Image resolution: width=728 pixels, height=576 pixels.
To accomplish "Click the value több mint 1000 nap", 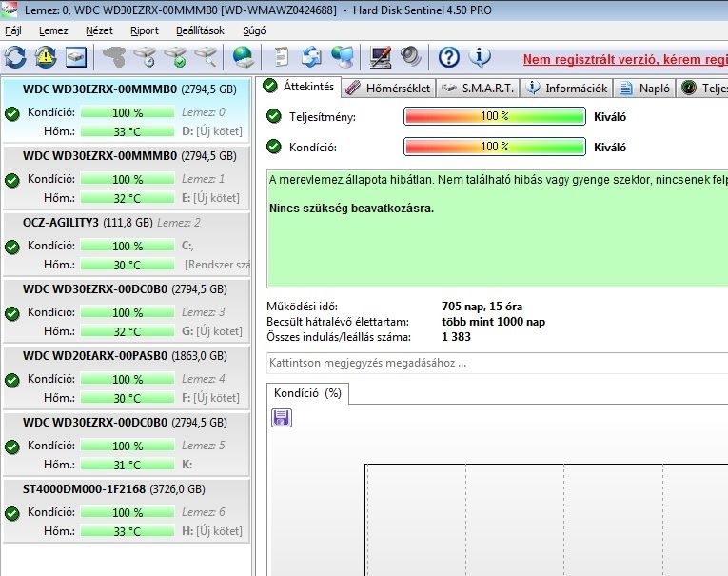I will (x=494, y=322).
